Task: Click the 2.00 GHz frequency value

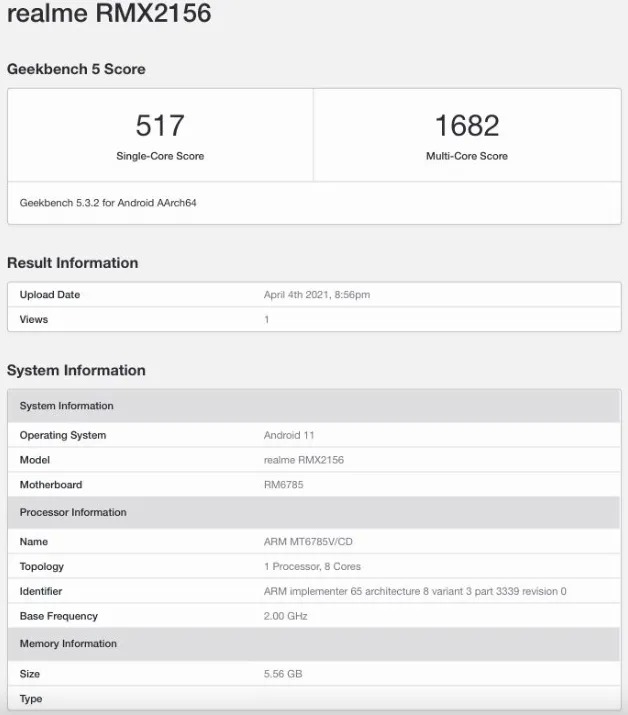Action: 285,616
